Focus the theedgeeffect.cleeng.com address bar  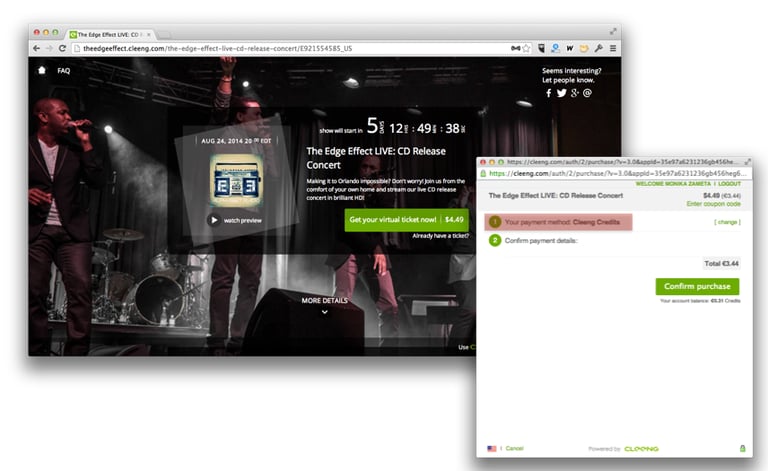click(x=294, y=48)
